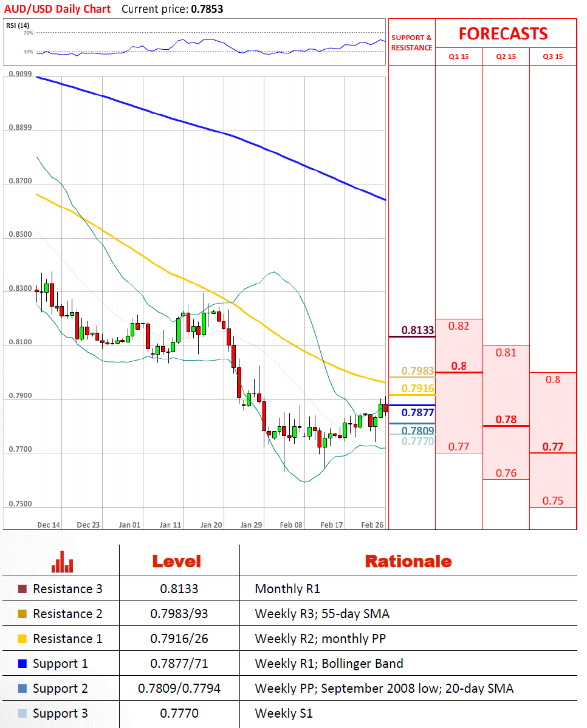Image resolution: width=587 pixels, height=728 pixels.
Task: Click the 0.7500 price axis label
Action: click(21, 504)
